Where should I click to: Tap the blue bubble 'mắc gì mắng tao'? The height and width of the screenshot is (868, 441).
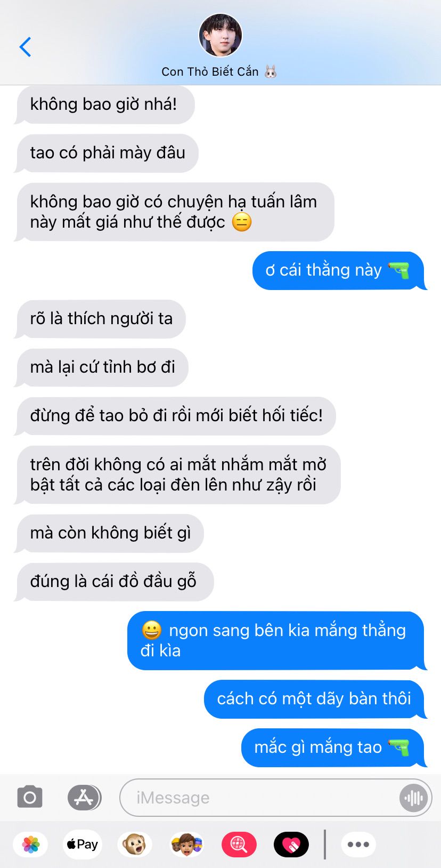[x=332, y=748]
